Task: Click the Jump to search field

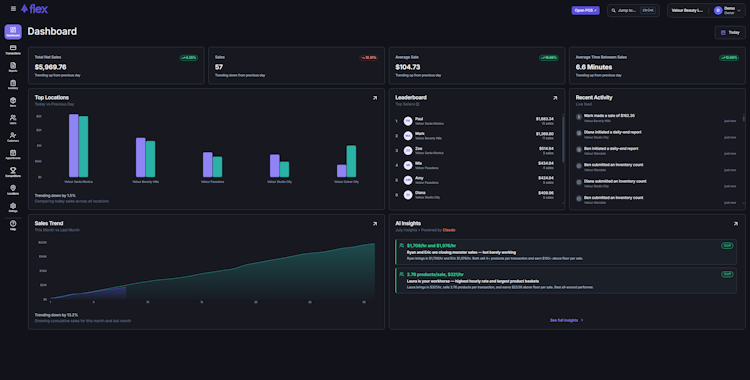Action: click(633, 11)
